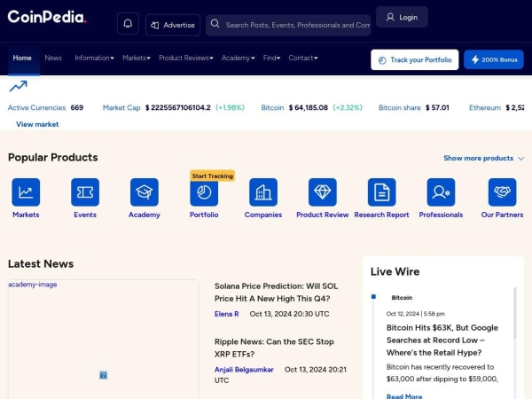Screen dimensions: 532x399
Task: Click the Companies product label
Action: tap(263, 215)
